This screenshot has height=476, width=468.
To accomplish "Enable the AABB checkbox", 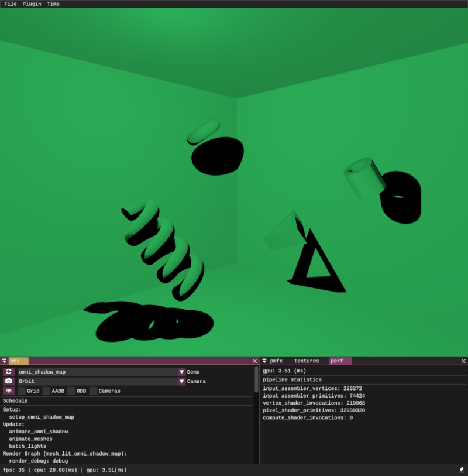I will [46, 391].
